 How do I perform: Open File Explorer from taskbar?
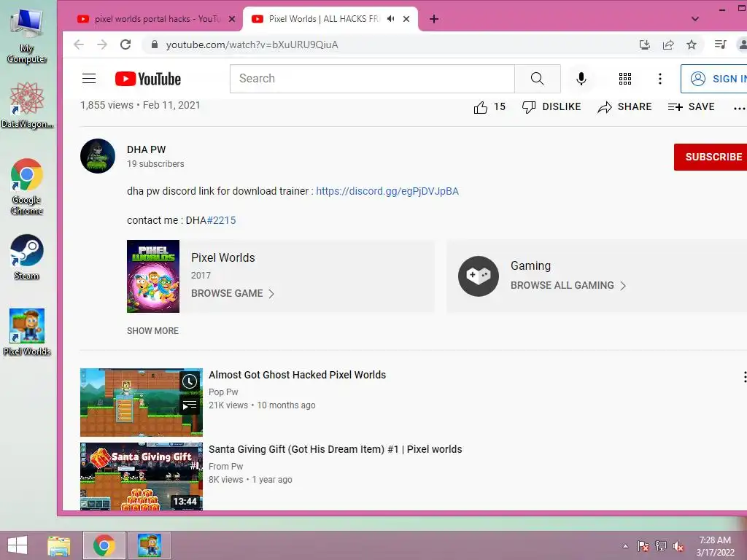coord(58,545)
